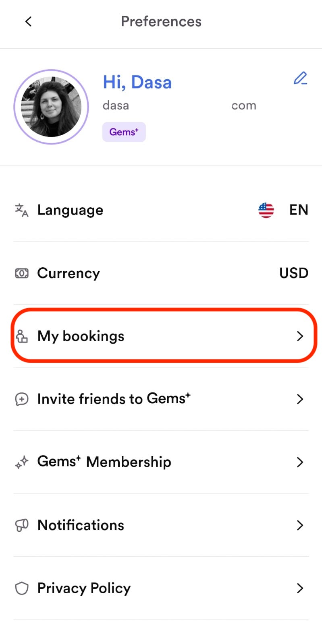Open Notifications row chevron
322x644 pixels.
point(300,525)
